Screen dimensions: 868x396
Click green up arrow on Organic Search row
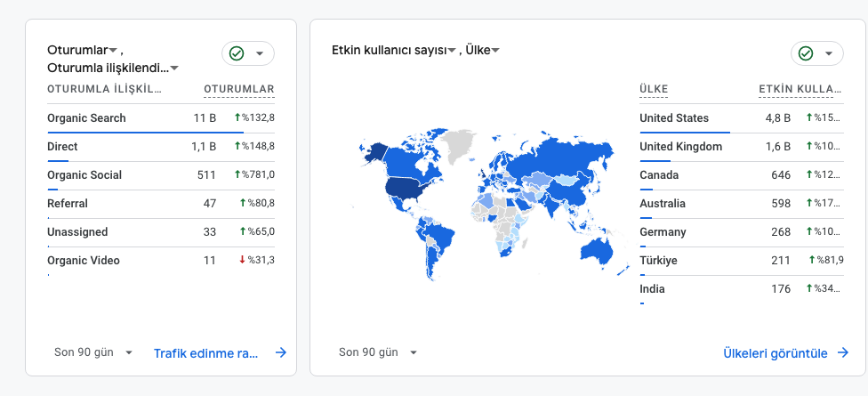(237, 117)
